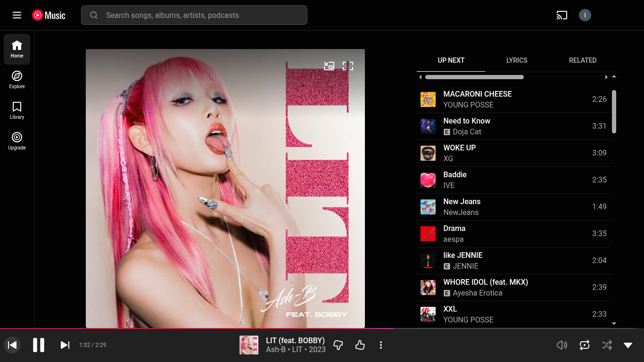Open artist YOUNG POSSE under MACARONI CHEESE
This screenshot has height=362, width=644.
[x=468, y=105]
